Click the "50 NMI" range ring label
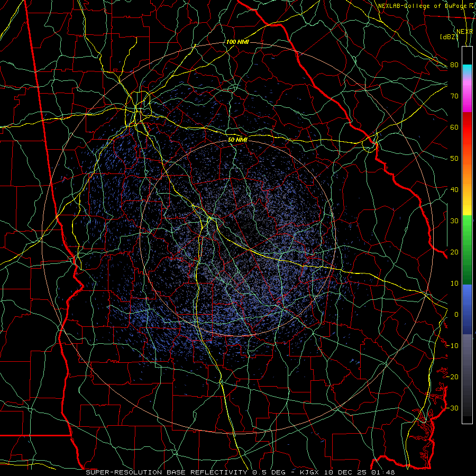476x476 pixels. (237, 140)
